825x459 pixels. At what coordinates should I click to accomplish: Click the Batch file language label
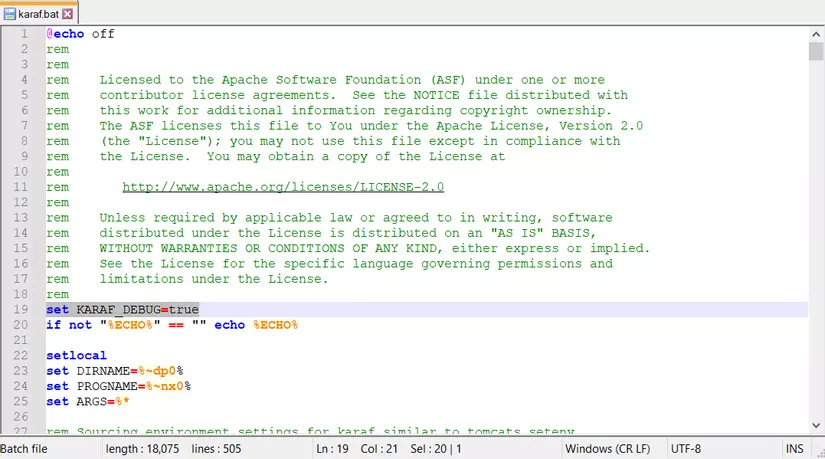(24, 449)
